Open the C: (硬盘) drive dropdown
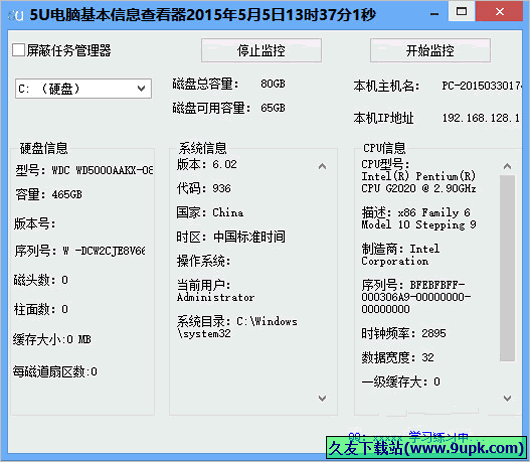Image resolution: width=530 pixels, height=462 pixels. [x=83, y=89]
